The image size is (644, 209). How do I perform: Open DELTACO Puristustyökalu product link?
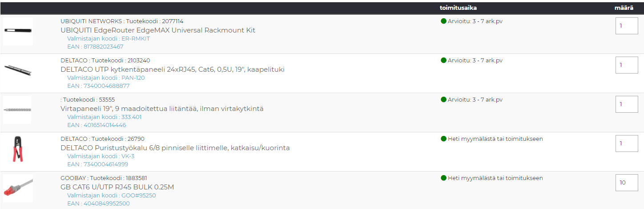click(x=175, y=148)
